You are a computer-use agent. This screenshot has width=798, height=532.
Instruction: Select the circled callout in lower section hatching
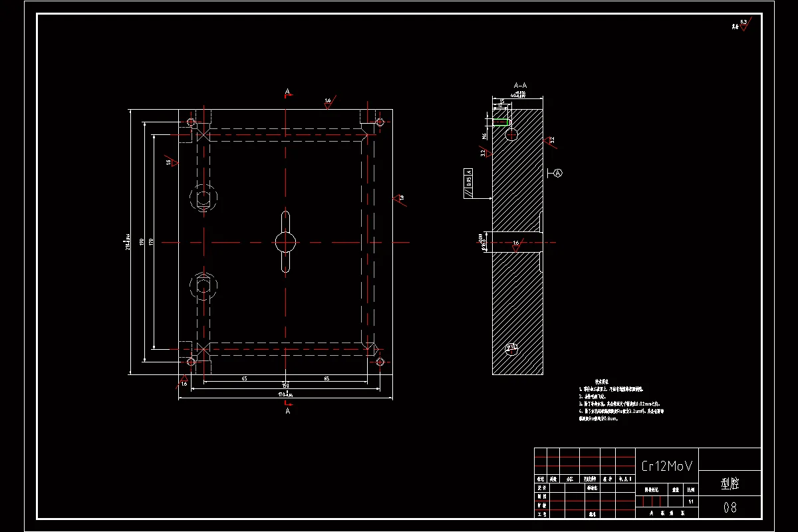(512, 348)
